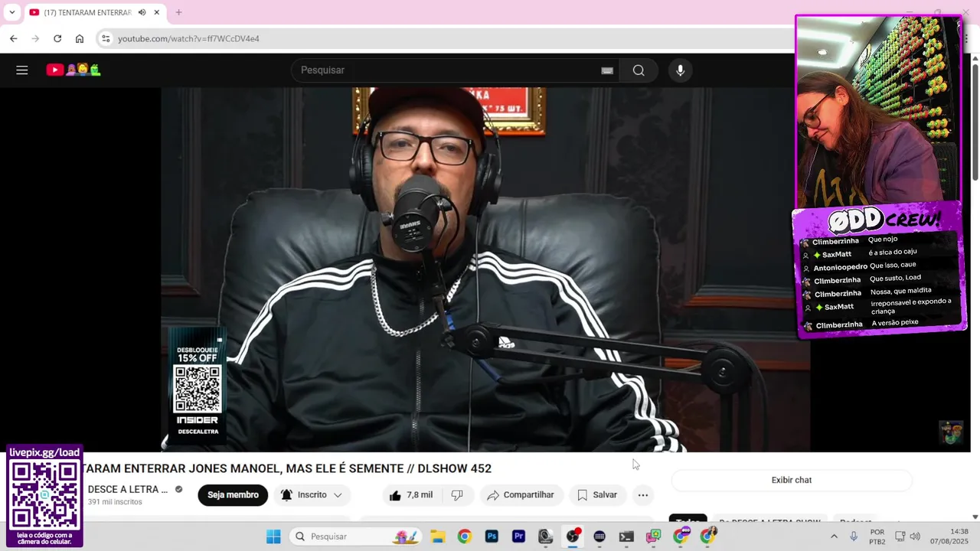This screenshot has width=980, height=551.
Task: Start voice search with microphone icon
Action: pyautogui.click(x=680, y=70)
